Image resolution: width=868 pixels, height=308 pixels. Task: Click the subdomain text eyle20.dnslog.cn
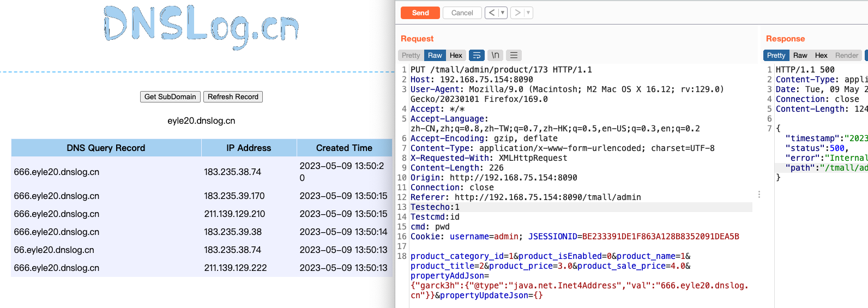(201, 120)
